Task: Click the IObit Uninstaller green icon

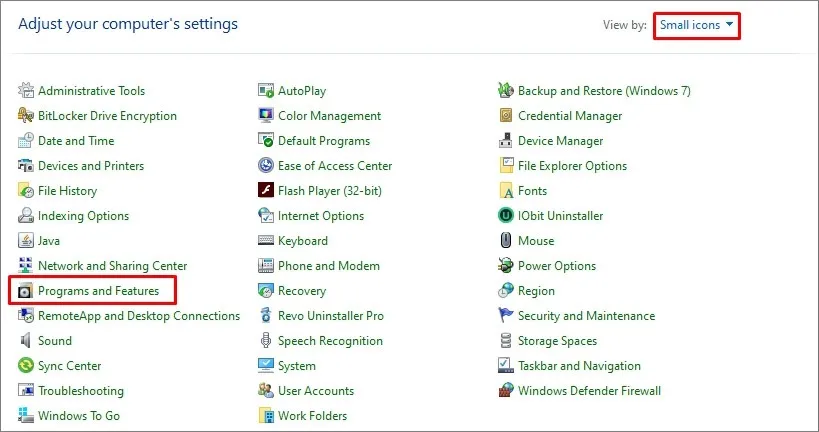Action: tap(506, 216)
